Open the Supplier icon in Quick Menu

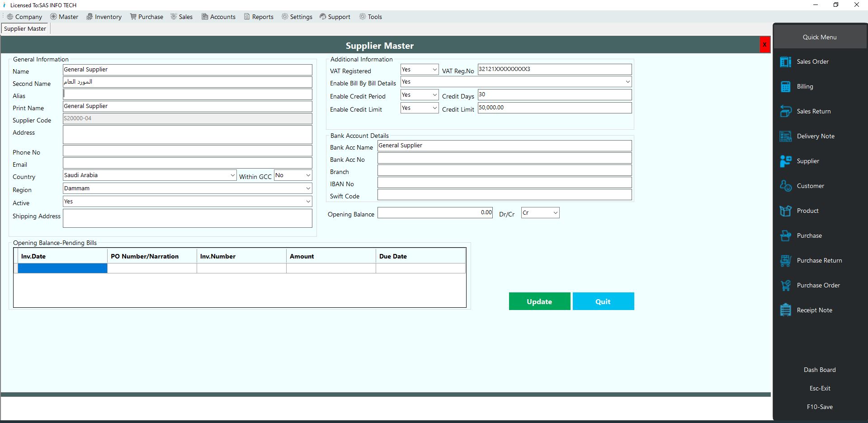(785, 161)
